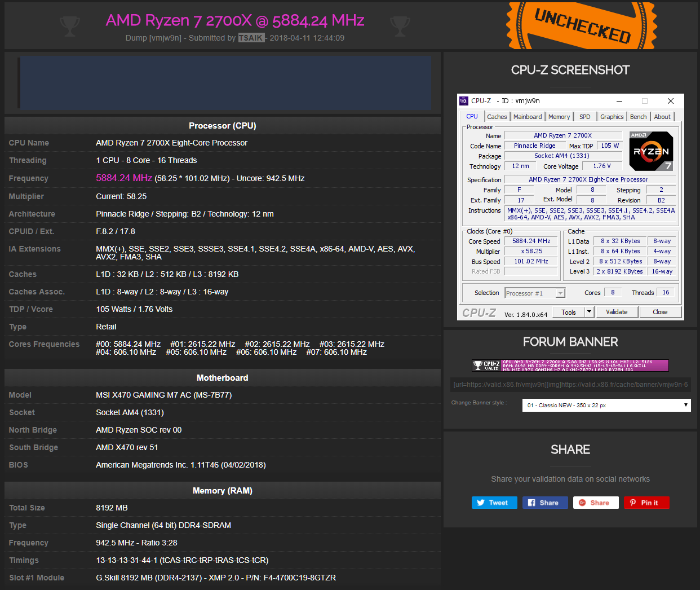Switch to the Bench tab in CPU-Z

tap(638, 116)
